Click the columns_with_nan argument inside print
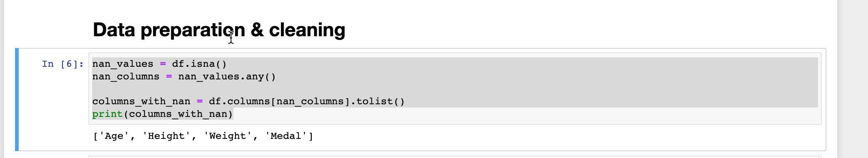 click(x=178, y=114)
